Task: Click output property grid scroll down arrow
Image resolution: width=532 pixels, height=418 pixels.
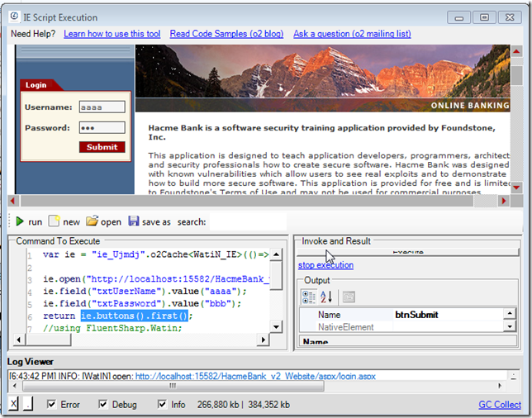Action: (510, 326)
